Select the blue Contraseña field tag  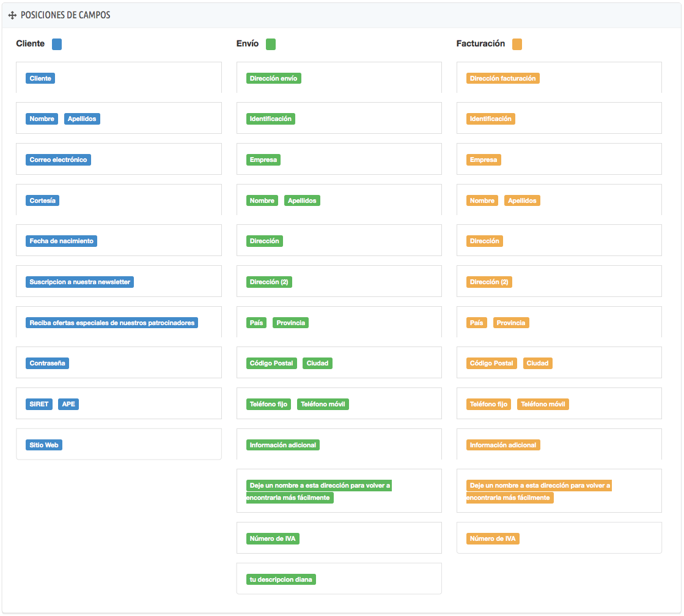coord(47,363)
